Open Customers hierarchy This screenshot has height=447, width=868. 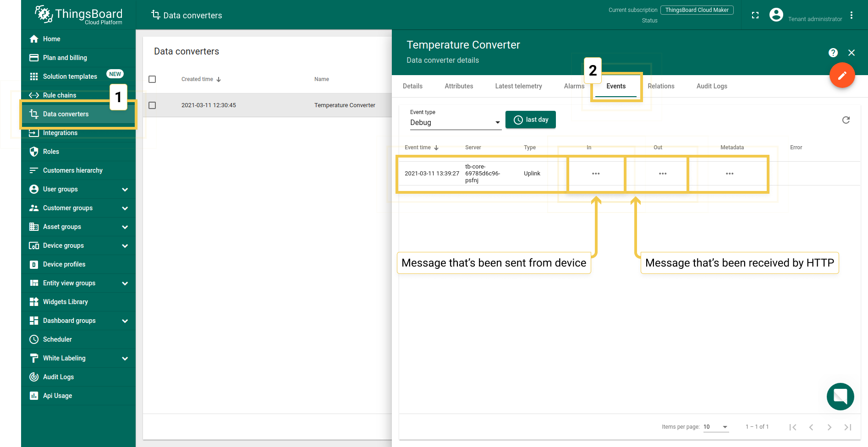pos(78,170)
